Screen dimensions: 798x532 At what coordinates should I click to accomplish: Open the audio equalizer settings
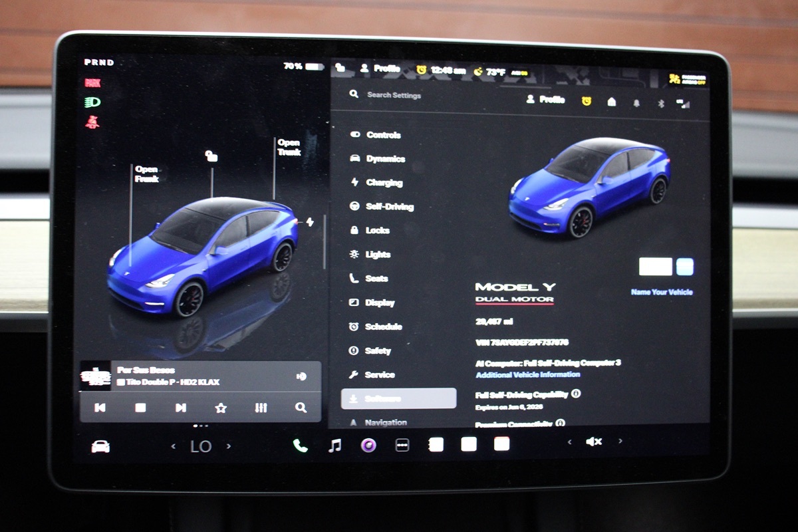(261, 408)
